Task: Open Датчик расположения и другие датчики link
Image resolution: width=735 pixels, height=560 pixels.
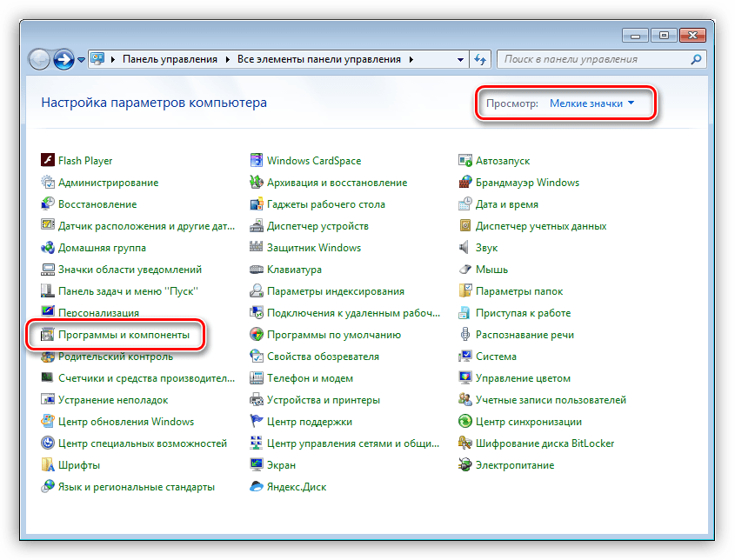Action: tap(146, 226)
